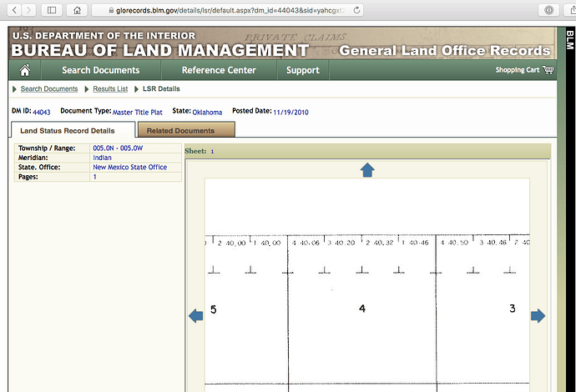This screenshot has width=576, height=392.
Task: Click section 3 label on the plat
Action: coord(513,309)
